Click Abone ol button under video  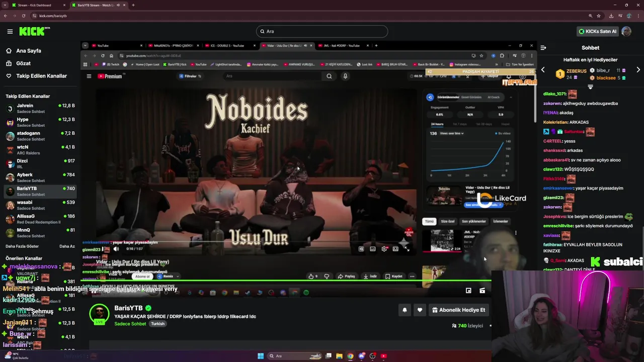(x=142, y=276)
